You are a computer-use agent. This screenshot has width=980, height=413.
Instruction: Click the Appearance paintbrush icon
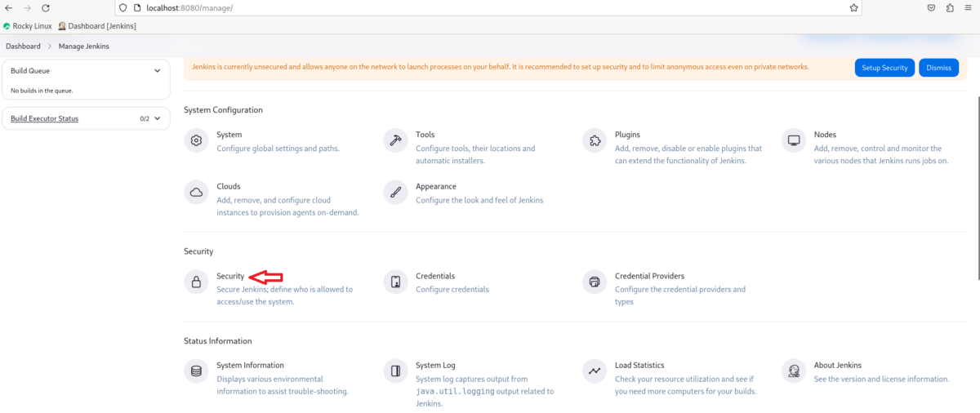[395, 193]
